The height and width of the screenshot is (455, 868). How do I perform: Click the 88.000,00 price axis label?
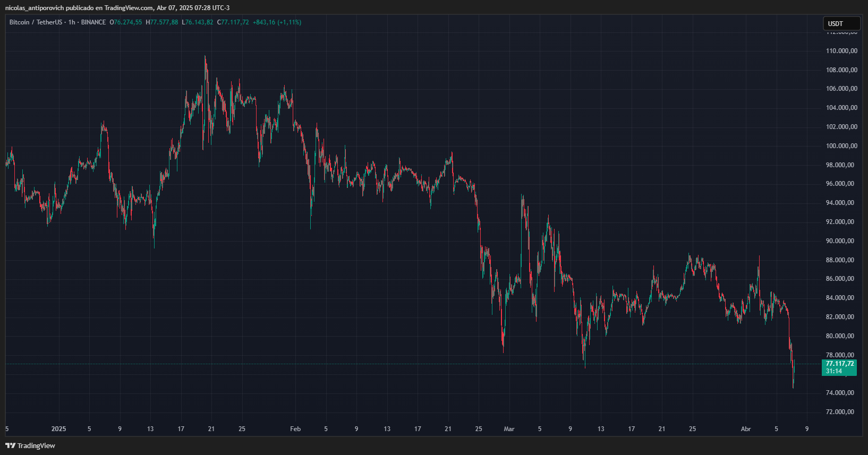click(840, 260)
